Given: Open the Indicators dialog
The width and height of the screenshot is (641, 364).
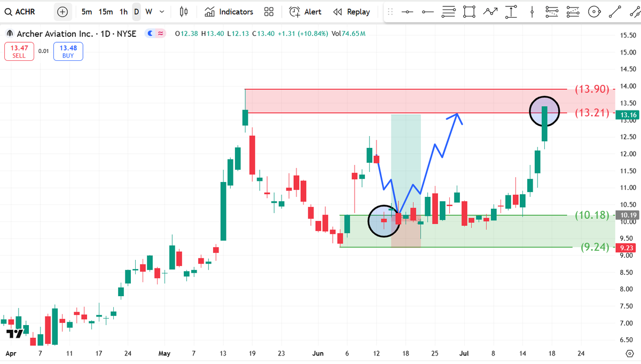Looking at the screenshot, I should pos(229,12).
